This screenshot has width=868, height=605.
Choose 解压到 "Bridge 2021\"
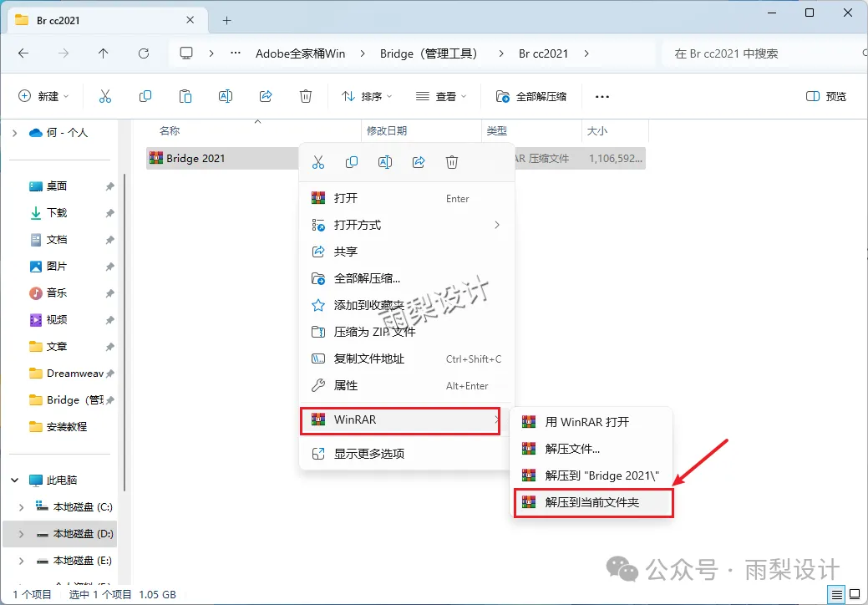tap(591, 475)
